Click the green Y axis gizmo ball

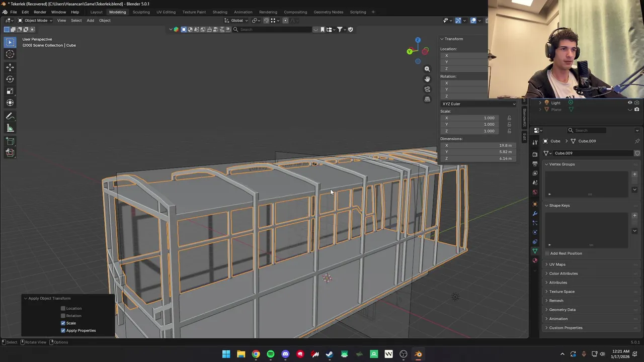pyautogui.click(x=410, y=51)
